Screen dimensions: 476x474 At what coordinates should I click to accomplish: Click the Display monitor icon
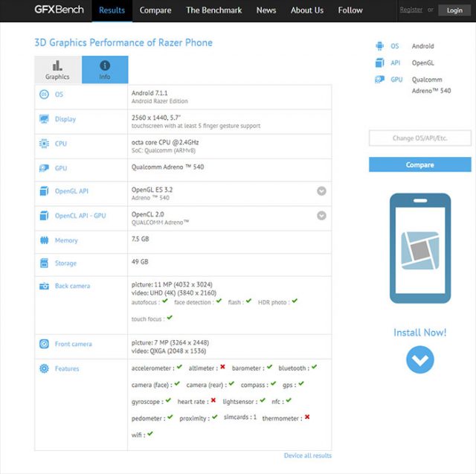point(44,119)
